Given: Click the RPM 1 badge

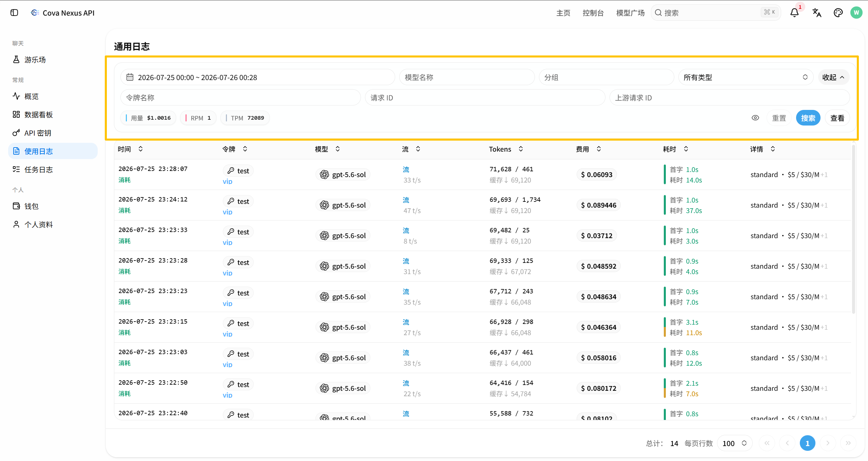Looking at the screenshot, I should tap(198, 118).
